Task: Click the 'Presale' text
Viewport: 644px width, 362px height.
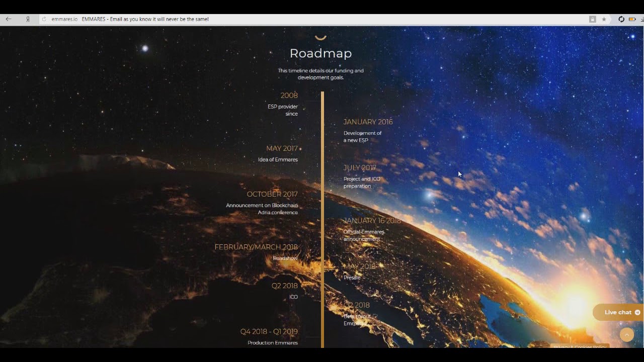Action: pos(352,278)
